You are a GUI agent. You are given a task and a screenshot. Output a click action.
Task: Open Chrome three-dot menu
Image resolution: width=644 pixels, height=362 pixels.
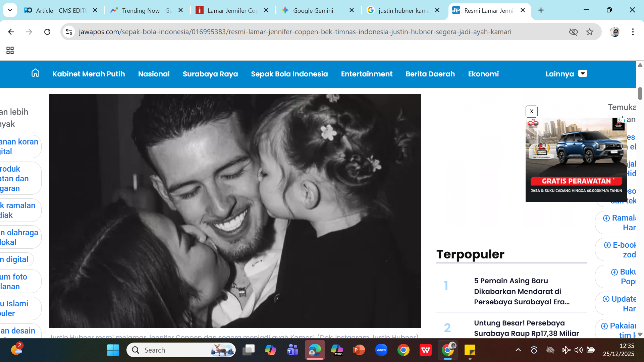coord(633,32)
